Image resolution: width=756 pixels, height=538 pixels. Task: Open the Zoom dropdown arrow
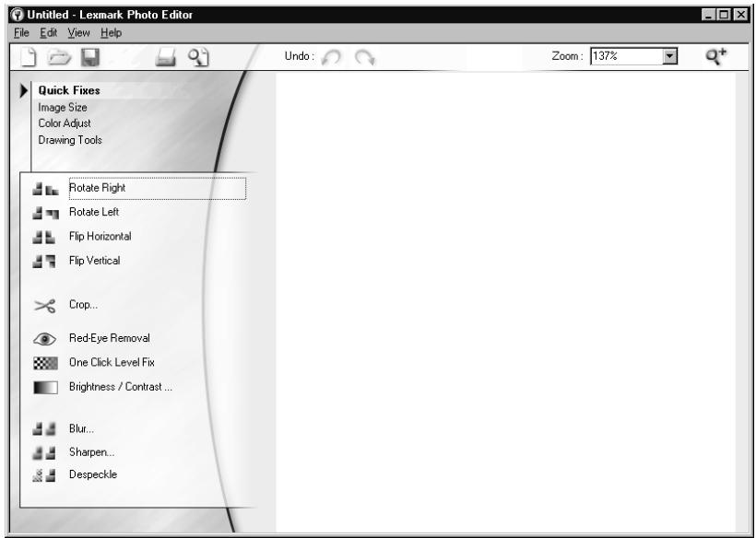(669, 56)
